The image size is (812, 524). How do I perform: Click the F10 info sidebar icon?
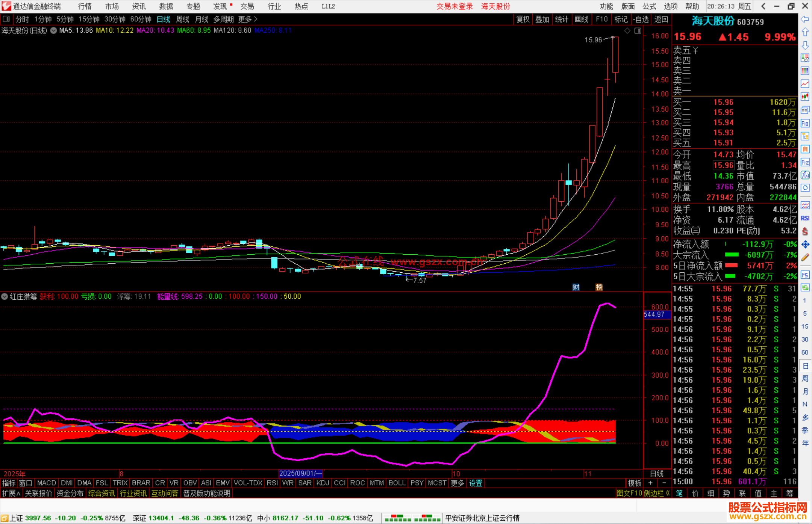pyautogui.click(x=805, y=123)
